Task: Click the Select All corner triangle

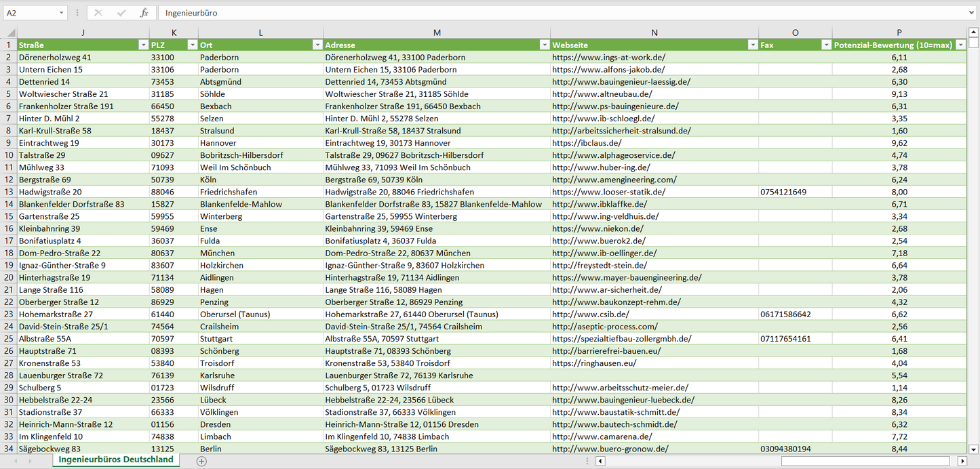Action: click(11, 33)
